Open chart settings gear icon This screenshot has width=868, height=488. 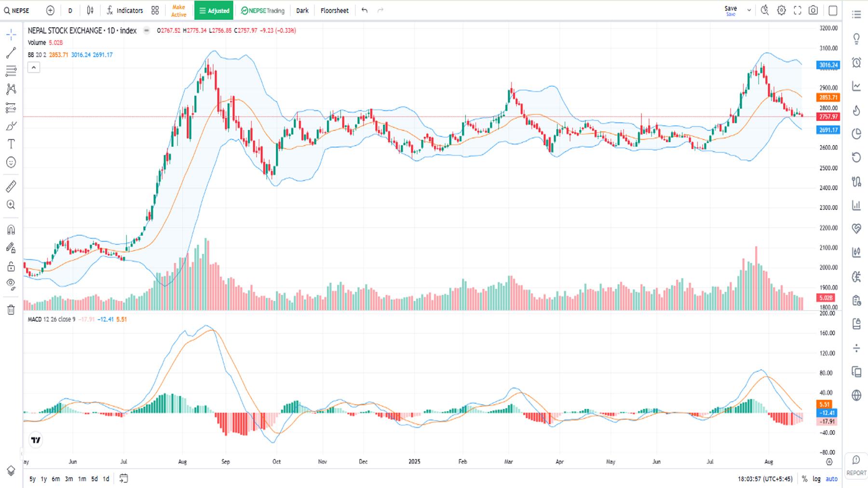781,11
